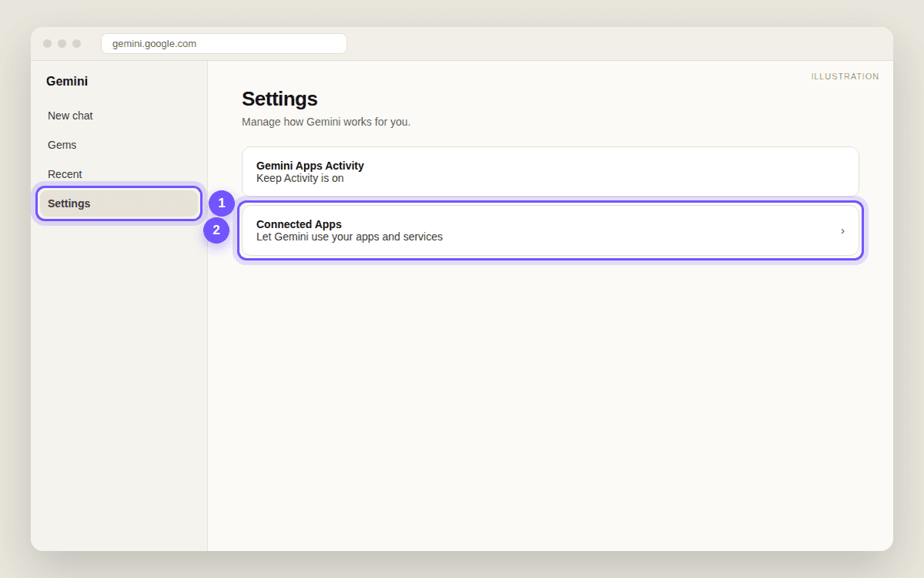
Task: Open the Connected Apps card title
Action: click(299, 224)
